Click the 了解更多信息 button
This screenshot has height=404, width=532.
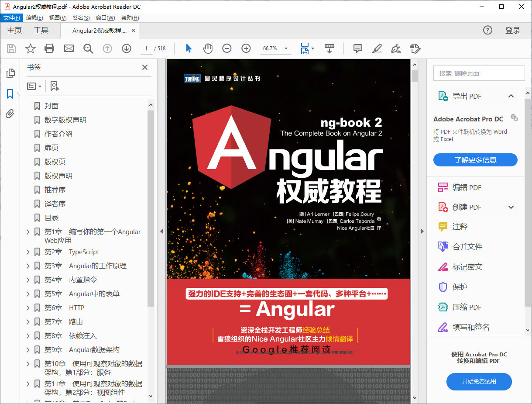[x=475, y=160]
